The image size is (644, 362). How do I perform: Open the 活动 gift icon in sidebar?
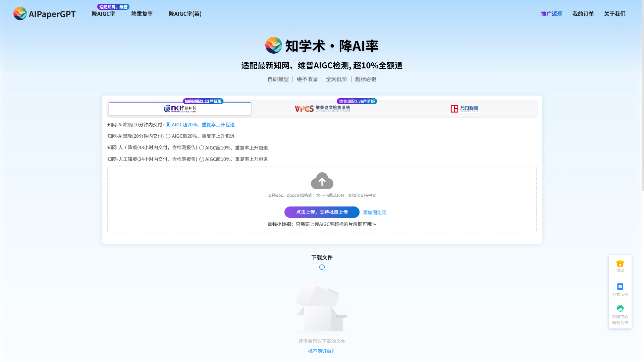(620, 263)
